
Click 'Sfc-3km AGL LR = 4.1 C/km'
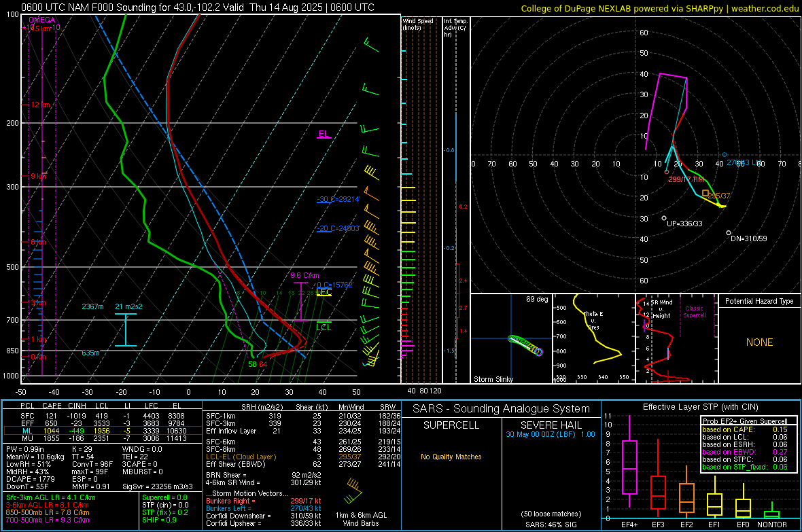pyautogui.click(x=51, y=497)
